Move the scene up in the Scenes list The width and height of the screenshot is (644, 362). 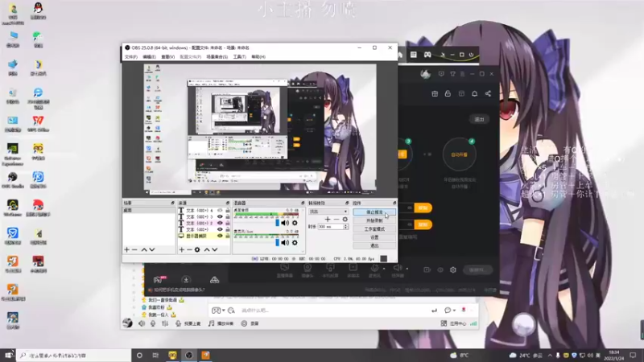point(144,249)
